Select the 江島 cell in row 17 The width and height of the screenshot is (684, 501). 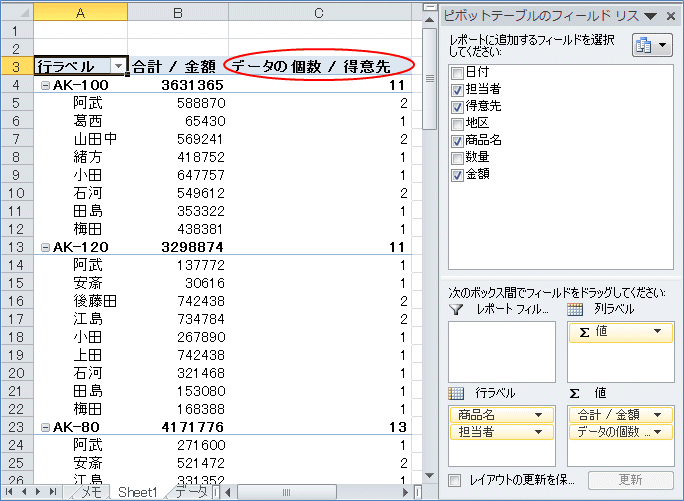coord(81,319)
